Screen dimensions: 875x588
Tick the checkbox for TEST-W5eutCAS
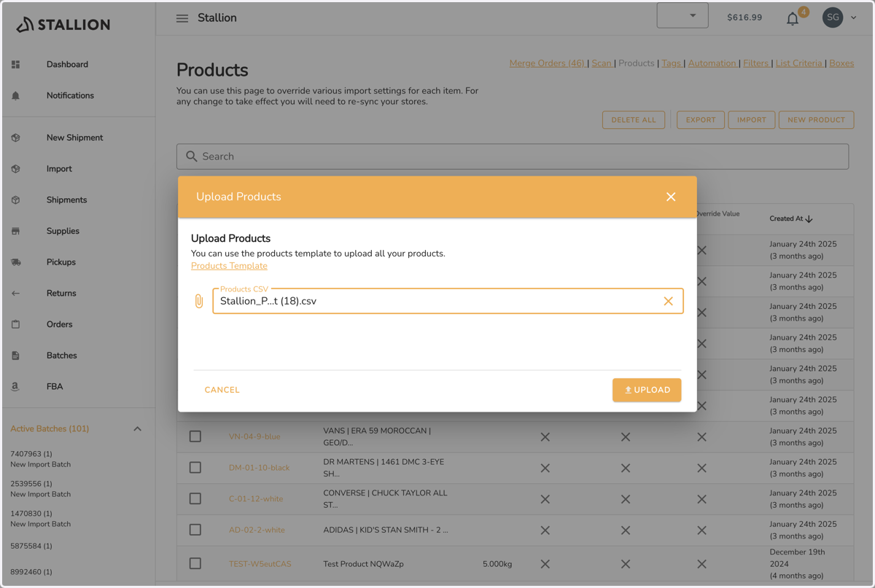tap(195, 563)
